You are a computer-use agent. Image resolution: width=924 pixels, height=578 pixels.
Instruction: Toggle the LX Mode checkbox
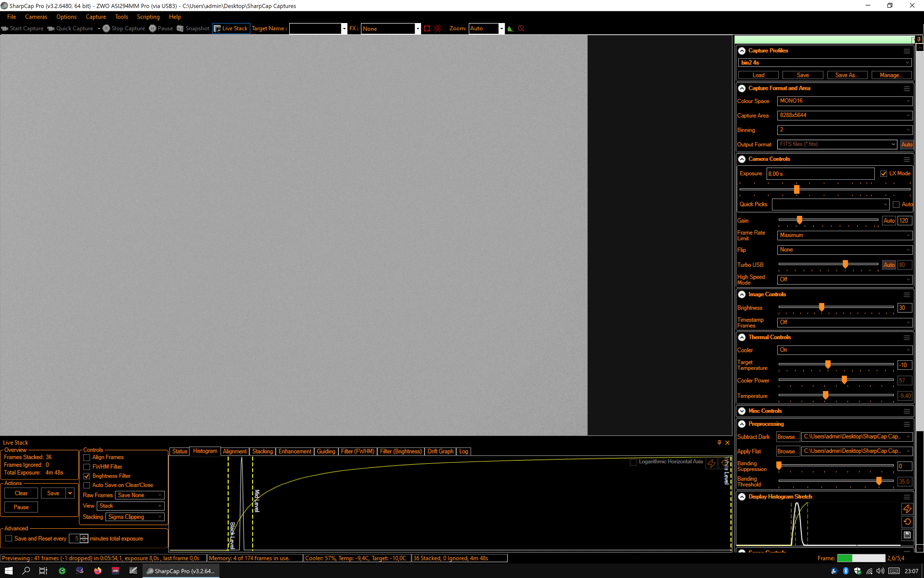pyautogui.click(x=883, y=173)
